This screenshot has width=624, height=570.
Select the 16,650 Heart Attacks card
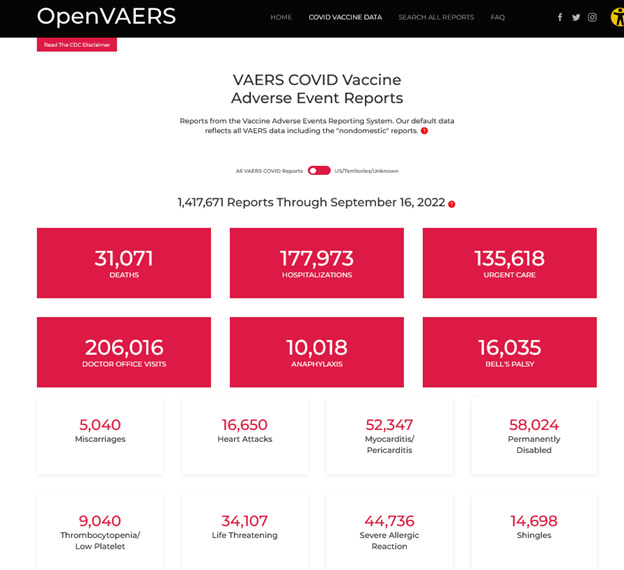(245, 435)
